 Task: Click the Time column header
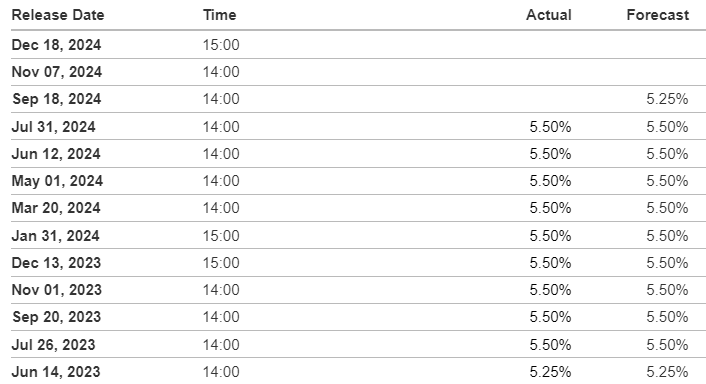[219, 15]
